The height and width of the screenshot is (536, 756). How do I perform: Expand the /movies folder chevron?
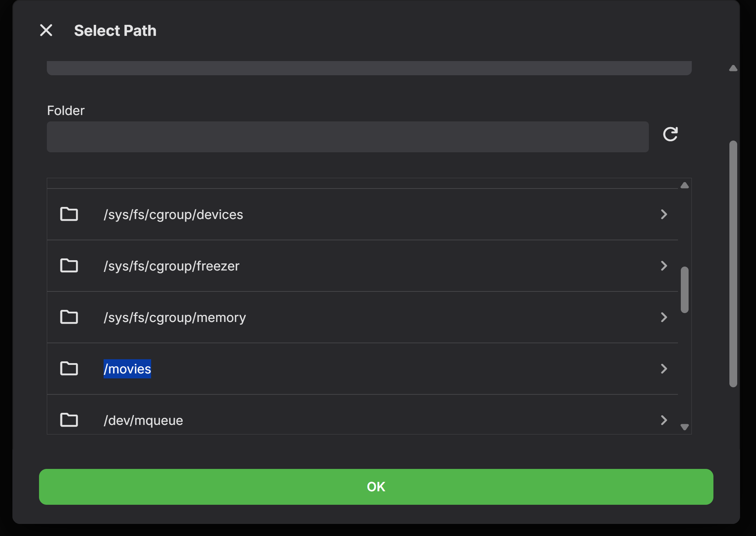[664, 369]
